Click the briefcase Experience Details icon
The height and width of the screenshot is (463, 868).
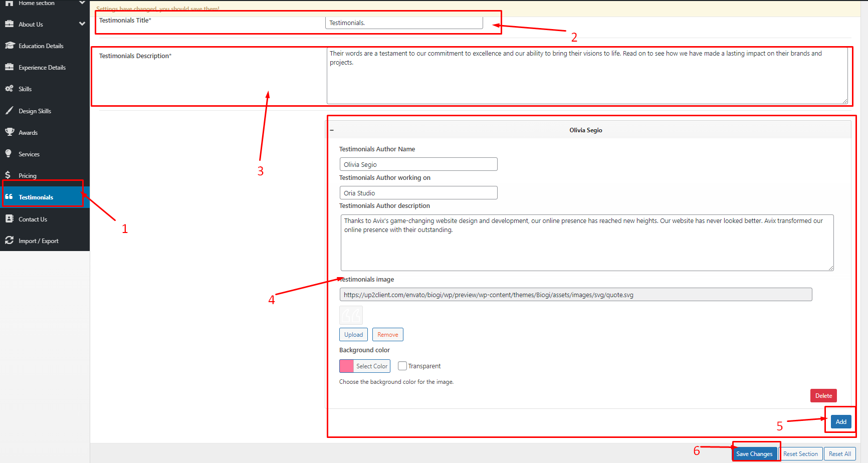click(x=10, y=67)
